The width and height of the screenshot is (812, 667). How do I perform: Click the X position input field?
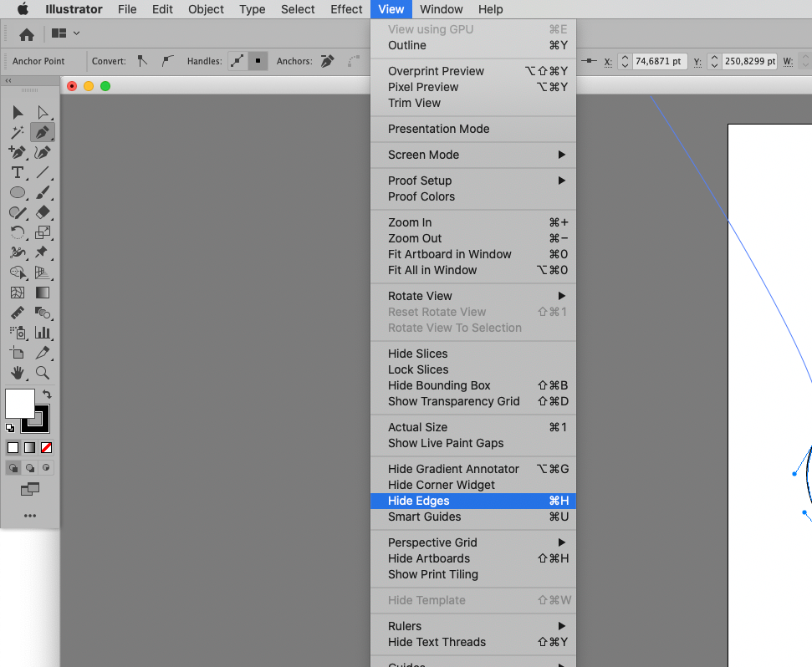point(658,61)
